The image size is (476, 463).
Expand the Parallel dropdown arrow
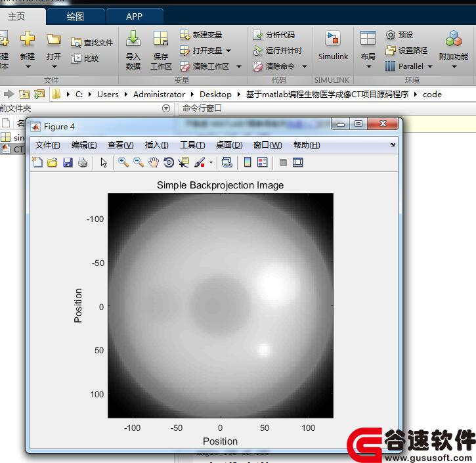[430, 66]
